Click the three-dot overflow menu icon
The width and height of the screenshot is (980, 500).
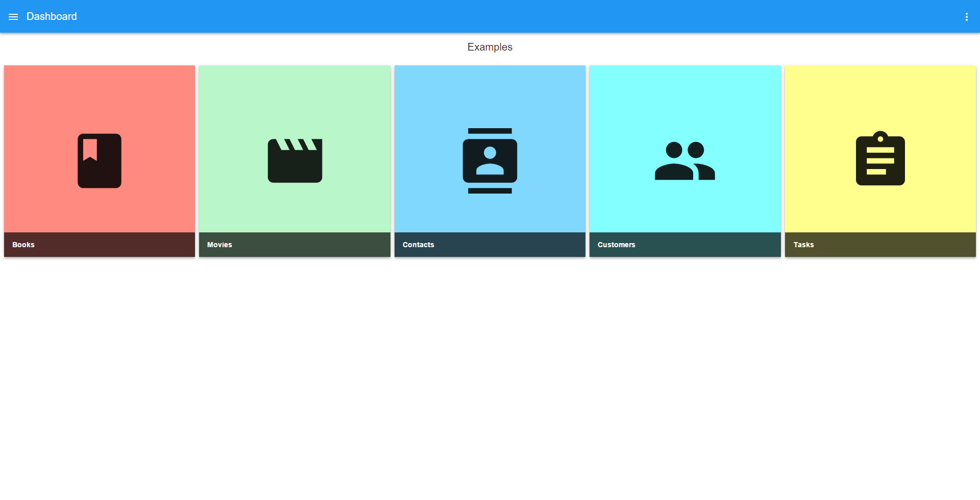[x=966, y=16]
